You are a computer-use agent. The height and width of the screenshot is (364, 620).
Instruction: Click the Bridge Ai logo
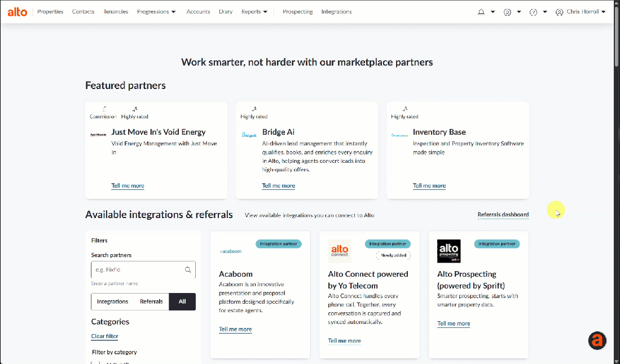249,135
